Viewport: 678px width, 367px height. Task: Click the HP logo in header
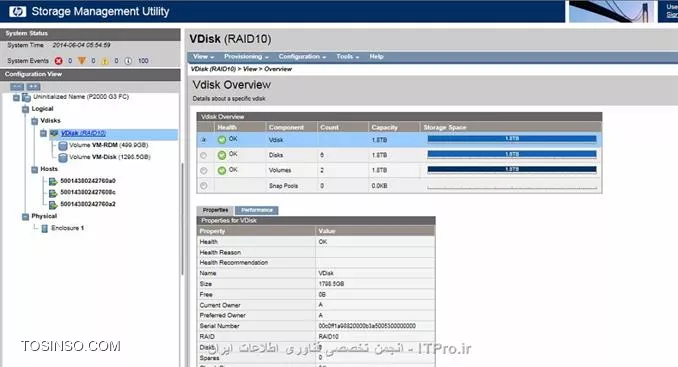tap(17, 12)
